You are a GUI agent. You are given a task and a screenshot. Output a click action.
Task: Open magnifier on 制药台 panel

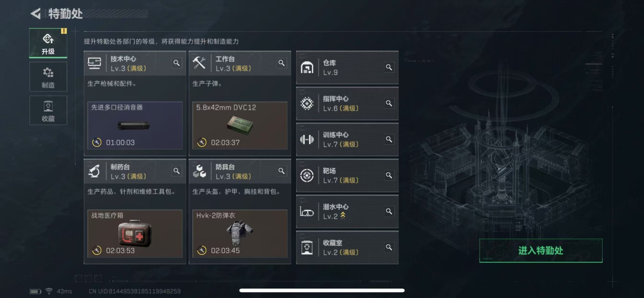click(176, 171)
